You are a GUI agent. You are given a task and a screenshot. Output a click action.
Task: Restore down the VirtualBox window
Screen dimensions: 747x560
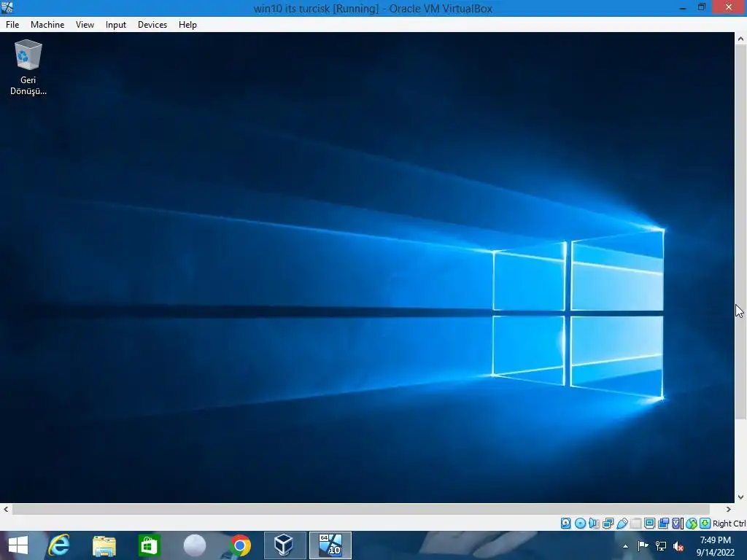701,7
